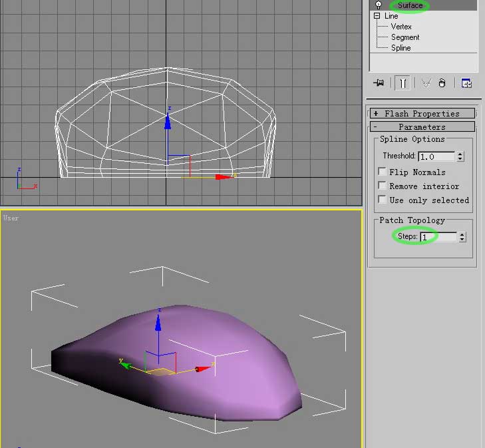This screenshot has width=485, height=448.
Task: Click the red X-axis gizmo arrow in front viewport
Action: click(223, 176)
